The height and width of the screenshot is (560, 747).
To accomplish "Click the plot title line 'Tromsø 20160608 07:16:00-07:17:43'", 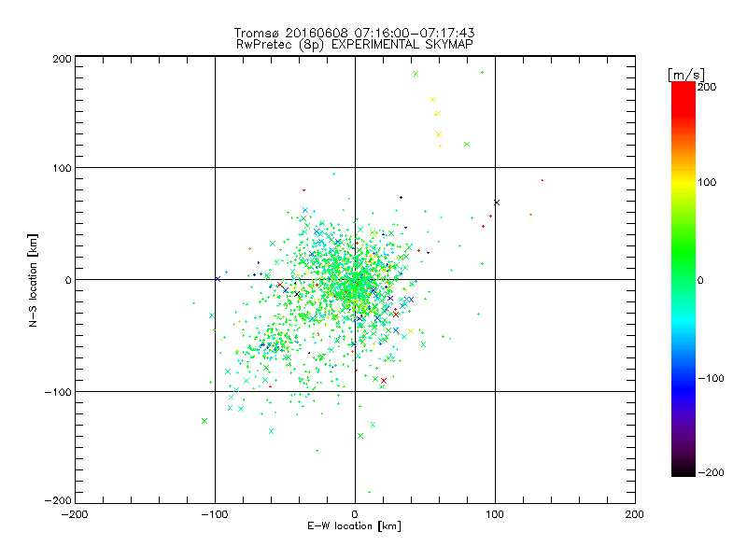I will click(354, 33).
